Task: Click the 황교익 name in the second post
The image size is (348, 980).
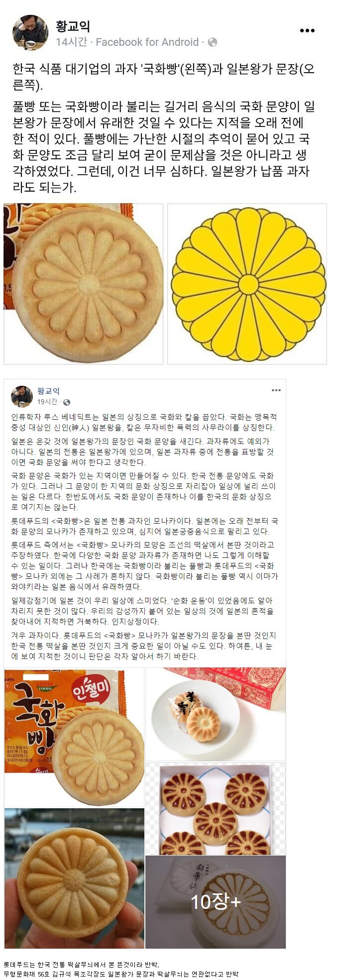Action: pyautogui.click(x=48, y=391)
